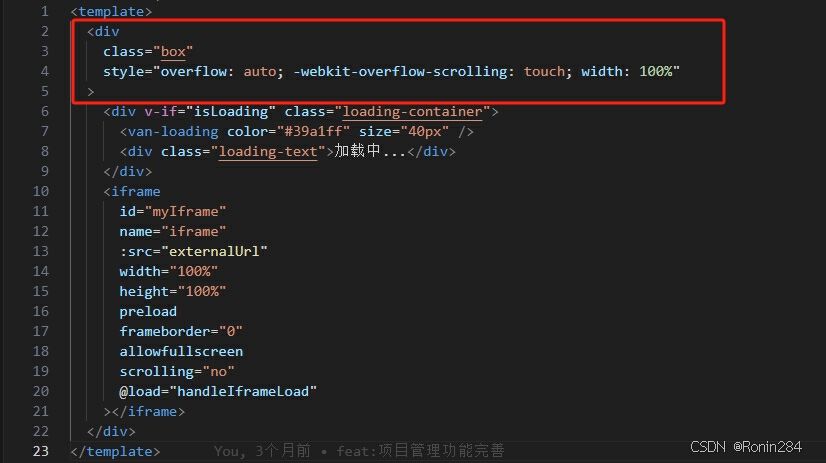Click the v-if="isLoading" directive
The image size is (826, 463).
point(210,112)
